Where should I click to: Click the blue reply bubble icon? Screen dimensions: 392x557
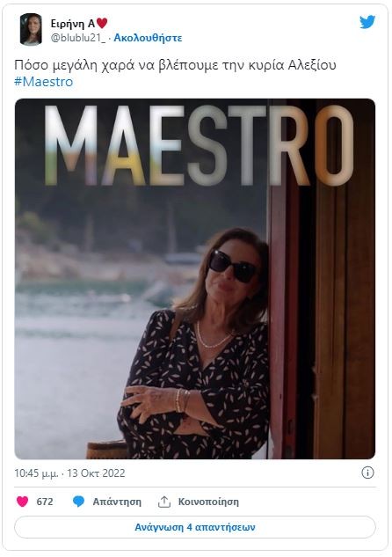pyautogui.click(x=78, y=502)
